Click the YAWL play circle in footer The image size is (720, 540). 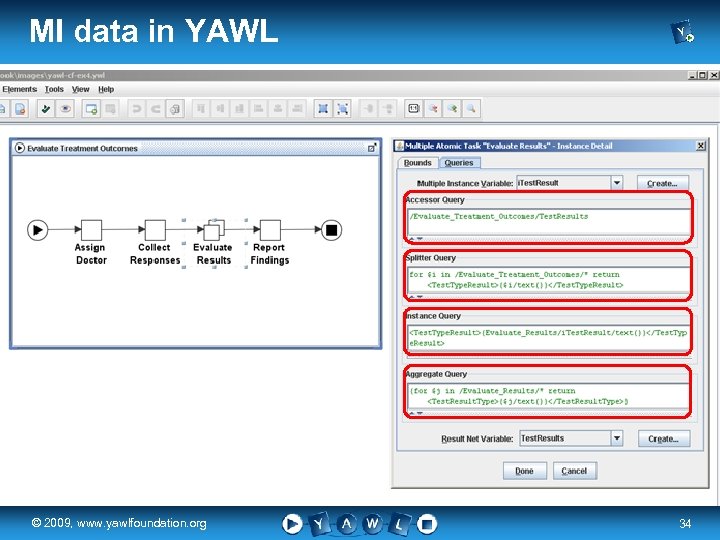tap(292, 523)
